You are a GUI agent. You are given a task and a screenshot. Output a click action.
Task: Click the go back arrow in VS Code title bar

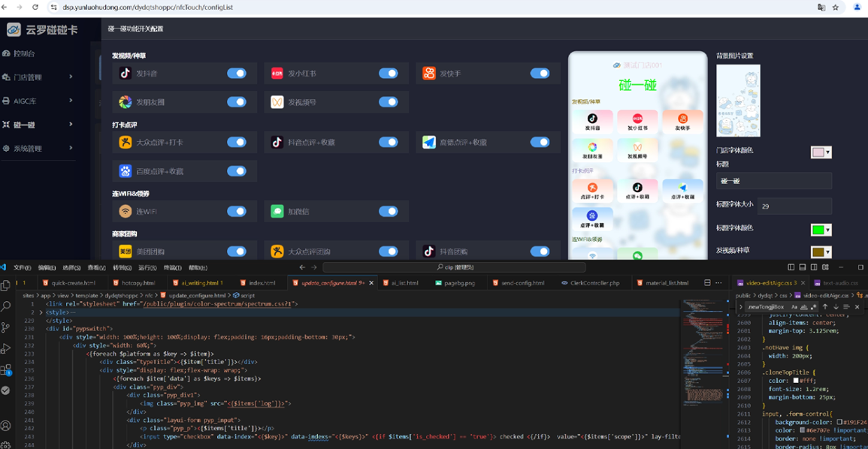pos(302,267)
